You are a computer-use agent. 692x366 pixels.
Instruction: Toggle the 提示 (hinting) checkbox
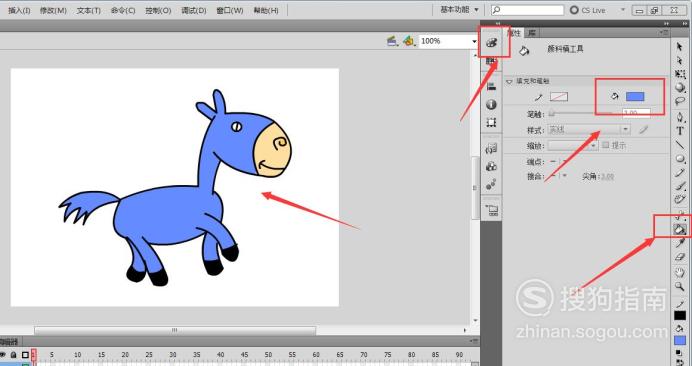tap(606, 145)
